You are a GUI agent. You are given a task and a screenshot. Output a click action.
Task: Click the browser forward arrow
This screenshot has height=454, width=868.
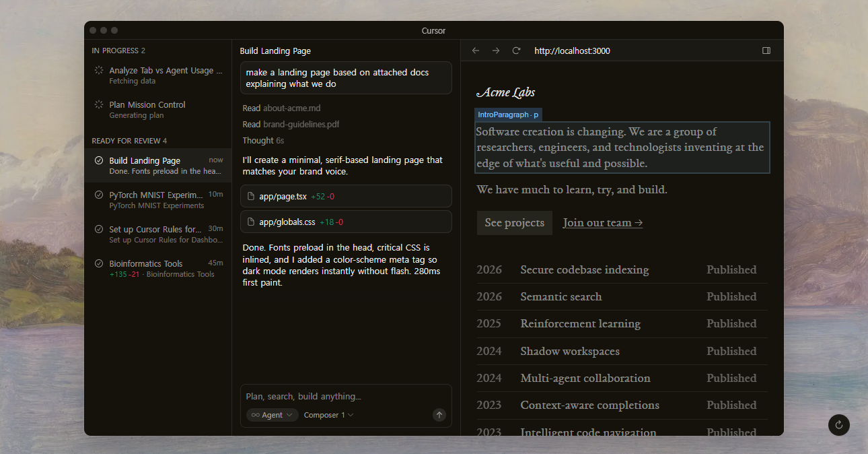pos(496,51)
